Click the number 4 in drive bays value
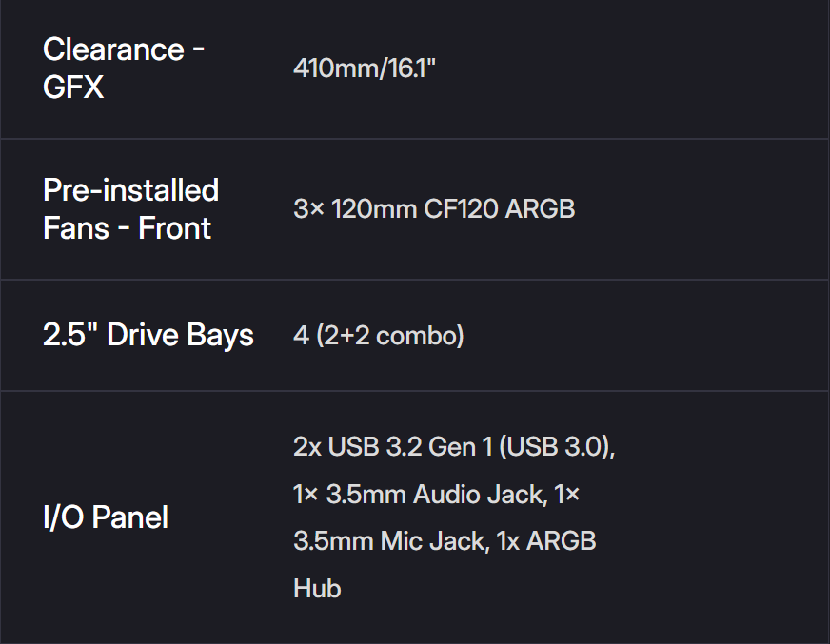This screenshot has height=644, width=830. (301, 336)
